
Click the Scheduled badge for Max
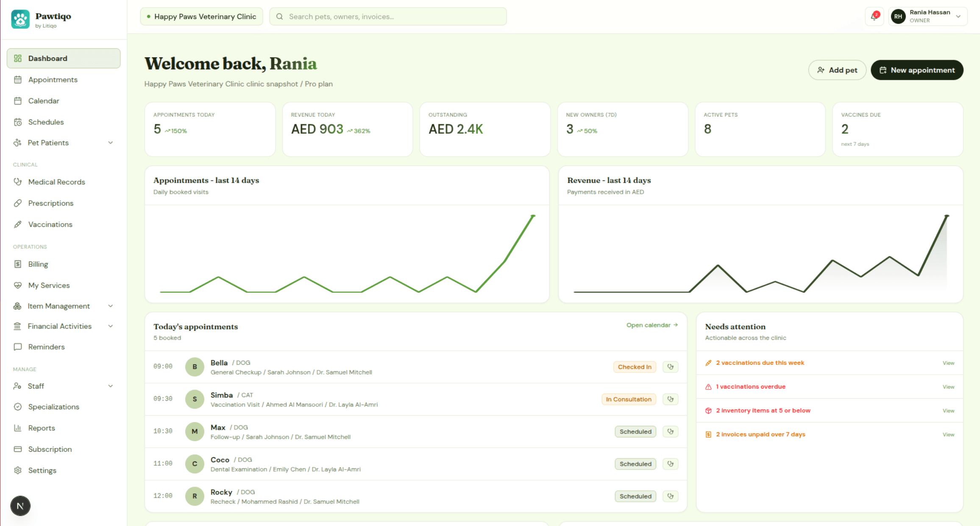(635, 431)
